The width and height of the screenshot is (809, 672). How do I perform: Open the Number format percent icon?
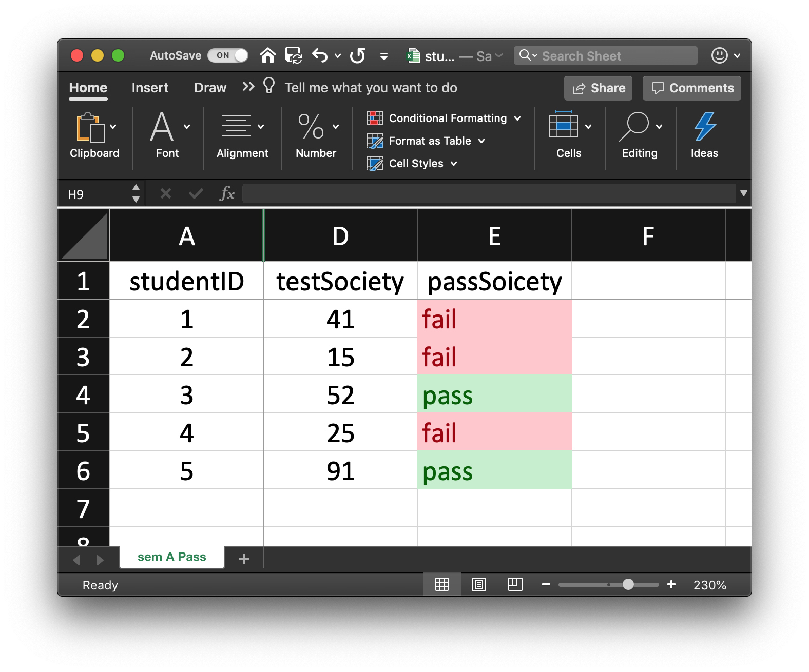[x=311, y=126]
